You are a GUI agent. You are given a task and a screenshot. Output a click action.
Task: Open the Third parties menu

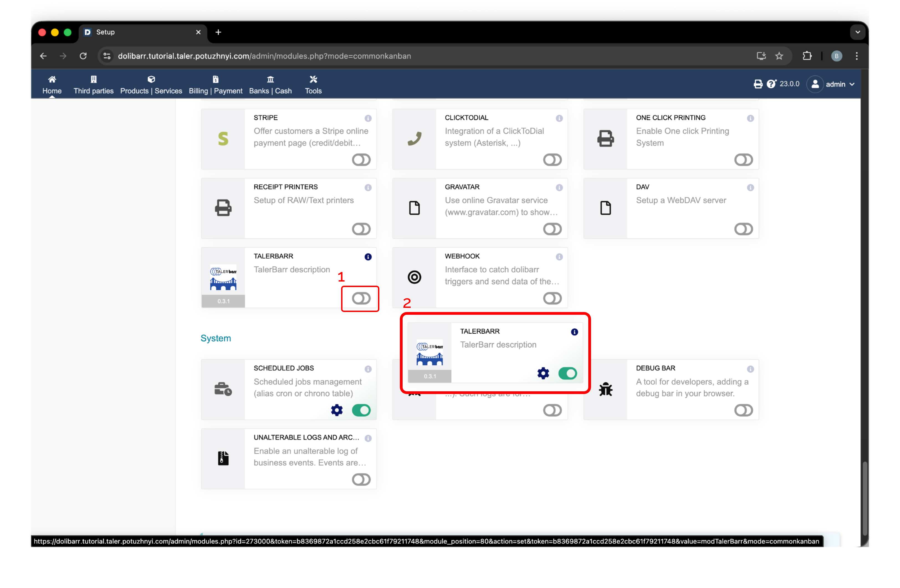pyautogui.click(x=93, y=85)
